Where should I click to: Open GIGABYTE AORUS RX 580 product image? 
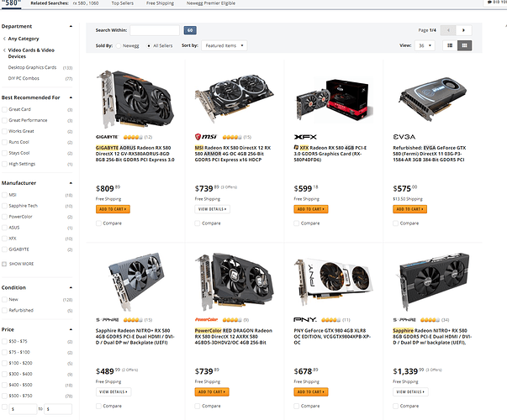pos(135,99)
